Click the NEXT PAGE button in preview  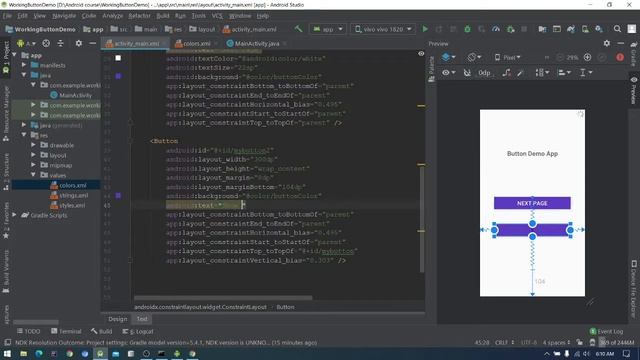click(532, 203)
